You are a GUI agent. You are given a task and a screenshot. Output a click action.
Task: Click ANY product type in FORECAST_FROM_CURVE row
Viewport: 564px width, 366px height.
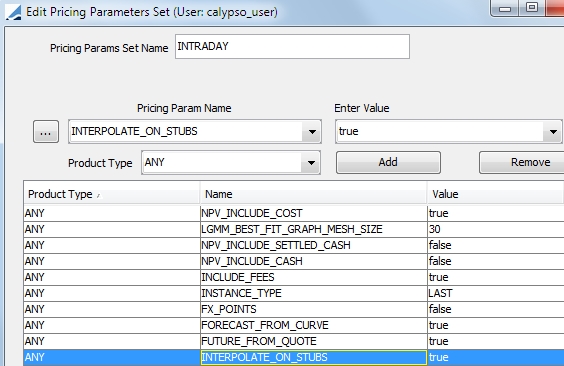tap(112, 325)
